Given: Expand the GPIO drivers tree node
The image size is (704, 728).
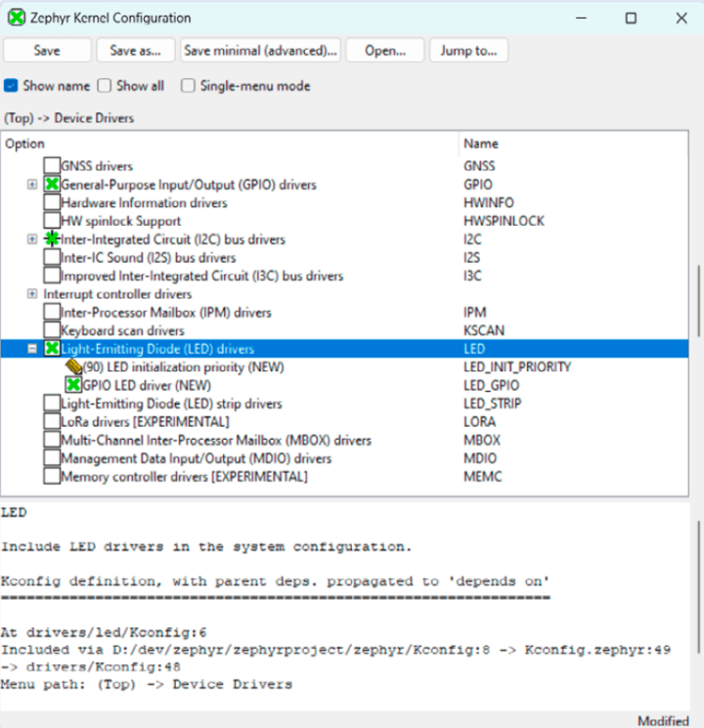Looking at the screenshot, I should [x=32, y=185].
